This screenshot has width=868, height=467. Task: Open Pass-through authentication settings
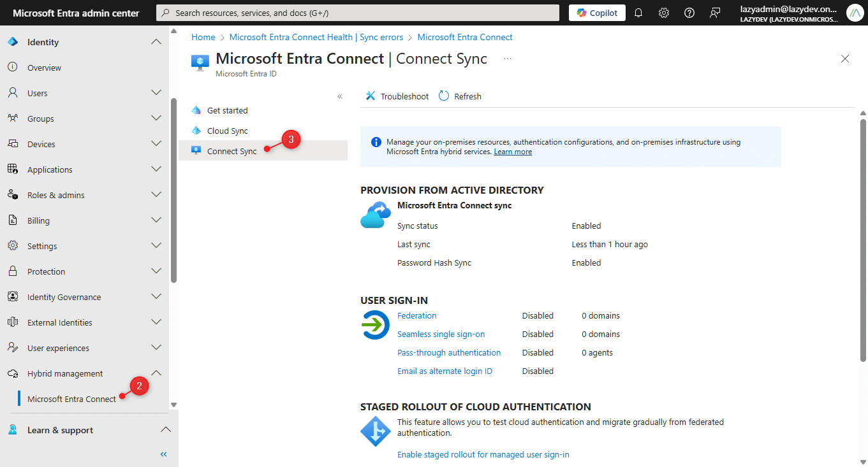coord(448,352)
